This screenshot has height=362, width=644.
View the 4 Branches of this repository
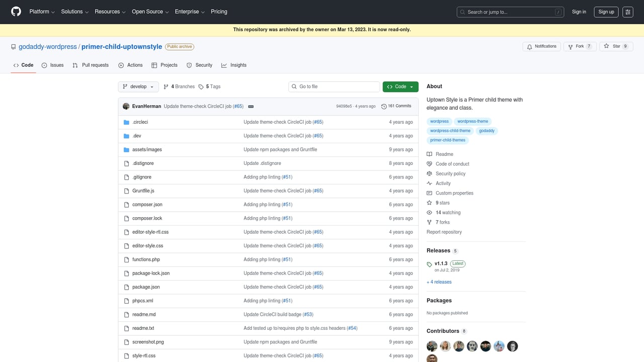[179, 86]
